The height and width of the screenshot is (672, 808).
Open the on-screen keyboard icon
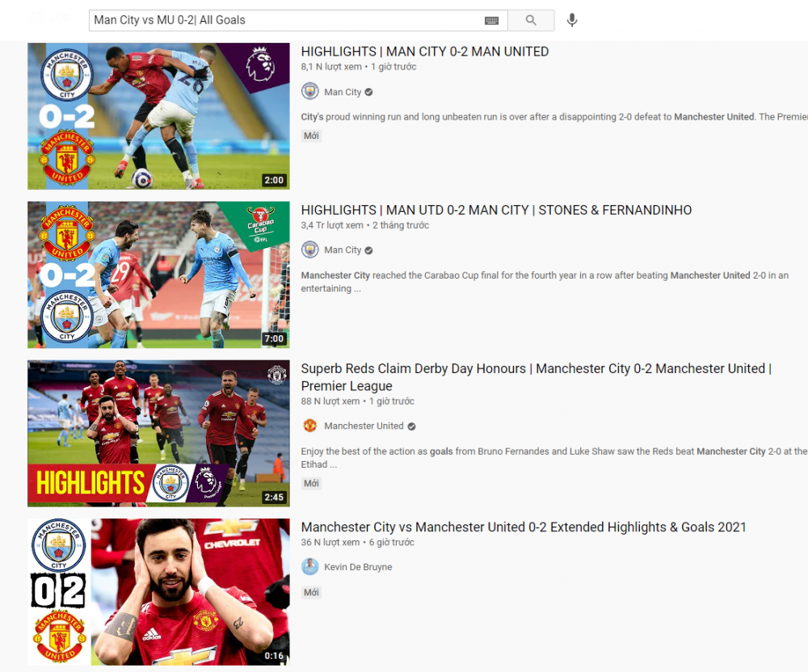pyautogui.click(x=491, y=20)
